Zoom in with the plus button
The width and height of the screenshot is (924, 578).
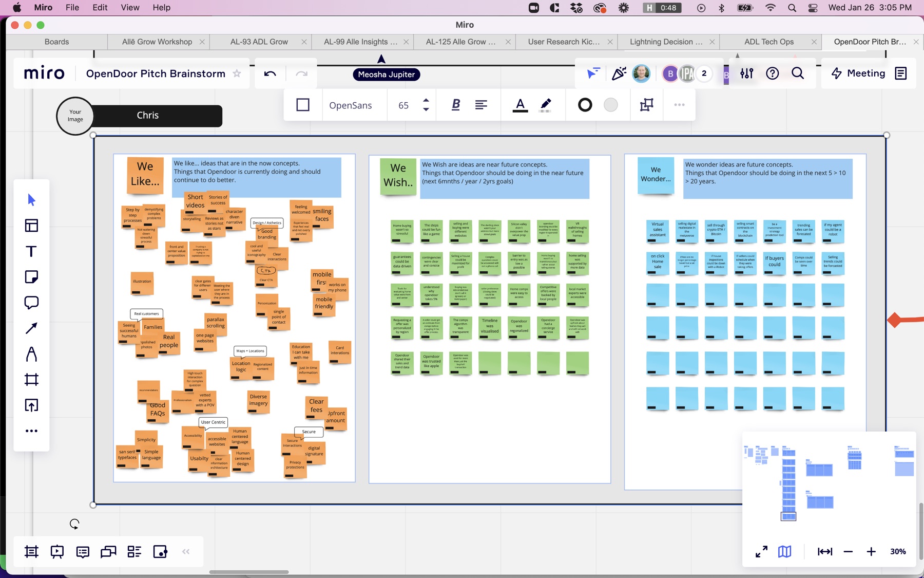pos(871,551)
